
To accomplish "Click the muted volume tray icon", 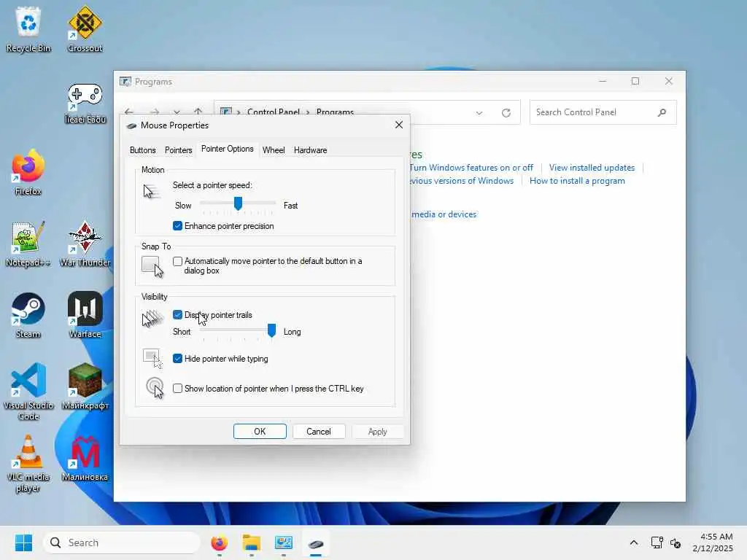I will 675,542.
